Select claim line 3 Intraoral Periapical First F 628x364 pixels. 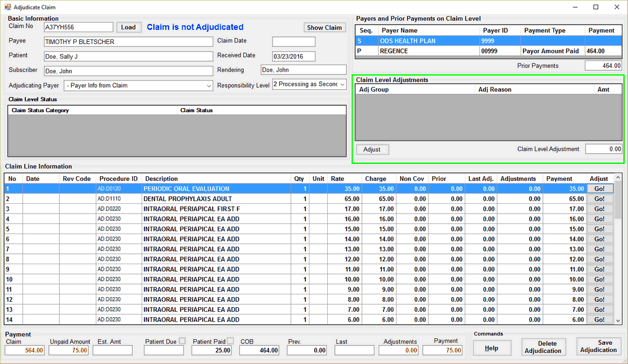coord(192,209)
